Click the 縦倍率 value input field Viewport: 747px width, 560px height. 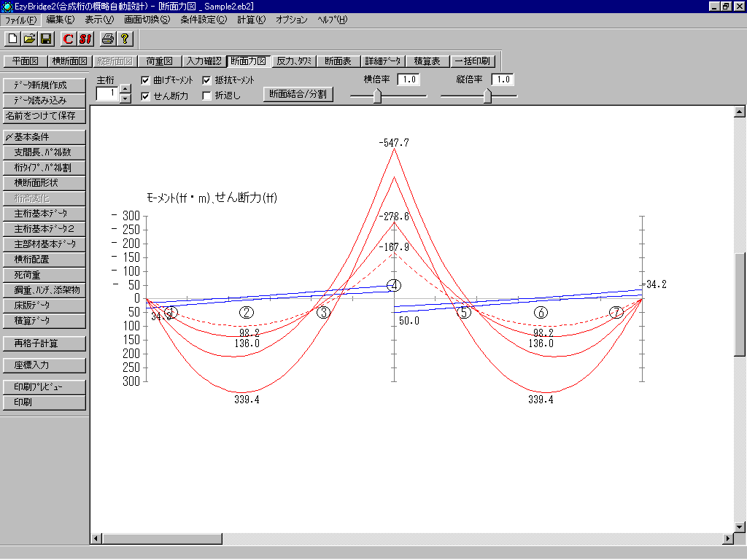502,79
